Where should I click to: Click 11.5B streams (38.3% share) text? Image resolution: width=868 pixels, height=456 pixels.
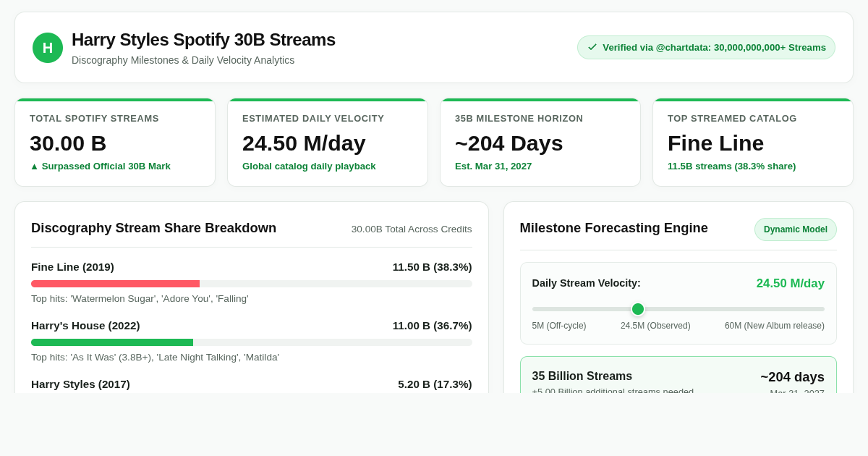731,166
